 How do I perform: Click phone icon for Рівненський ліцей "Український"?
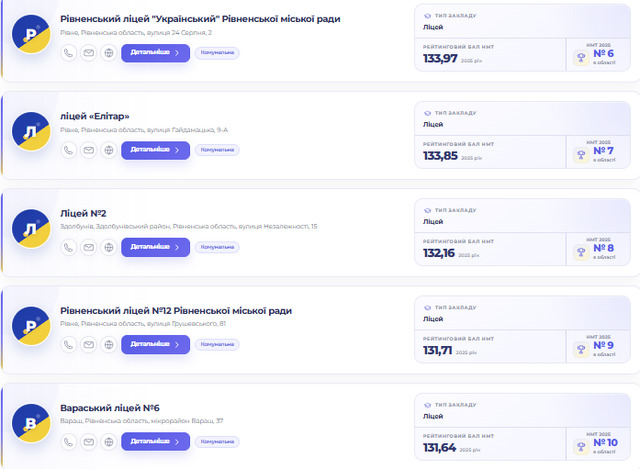coord(69,53)
